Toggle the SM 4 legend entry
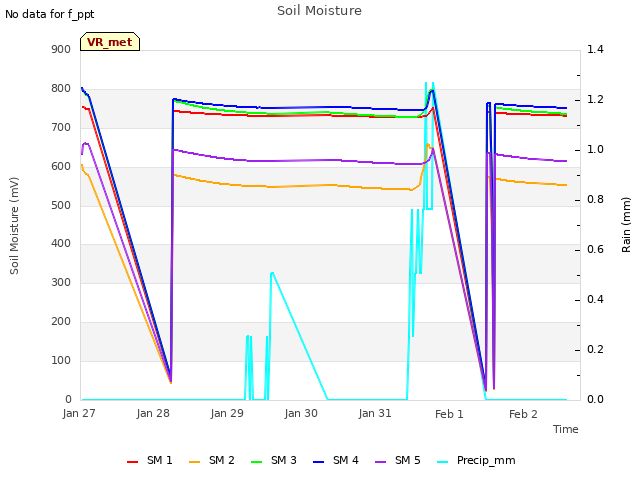 coord(336,460)
